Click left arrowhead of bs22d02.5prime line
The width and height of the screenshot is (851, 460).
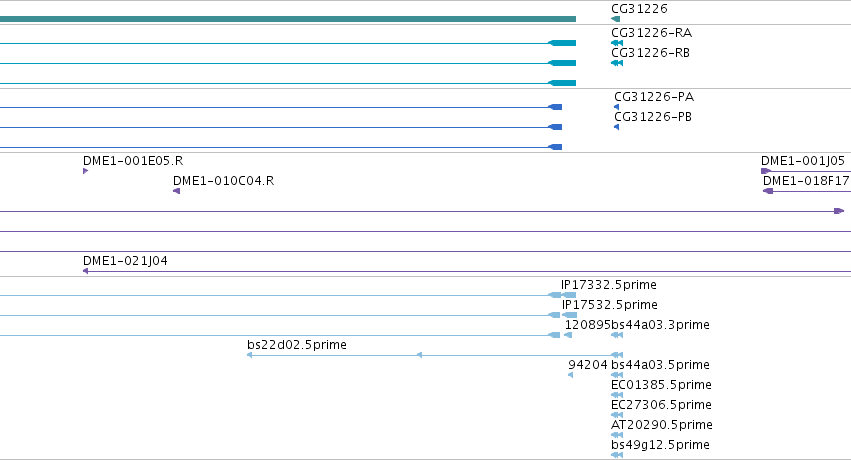point(249,355)
